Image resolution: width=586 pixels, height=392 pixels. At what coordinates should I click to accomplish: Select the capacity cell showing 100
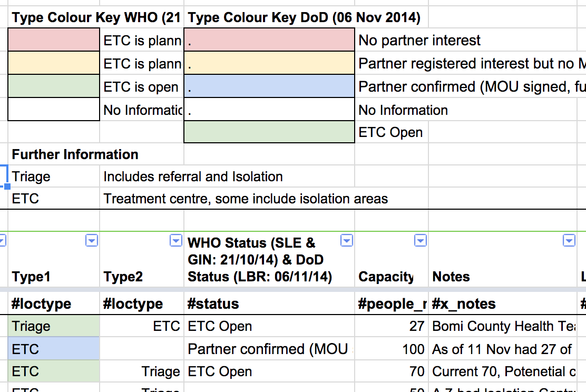(x=392, y=349)
